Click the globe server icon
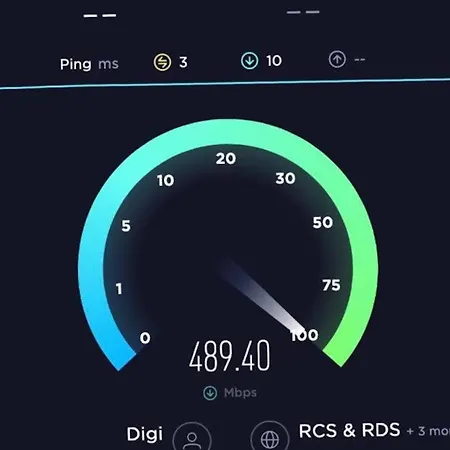 coord(270,437)
